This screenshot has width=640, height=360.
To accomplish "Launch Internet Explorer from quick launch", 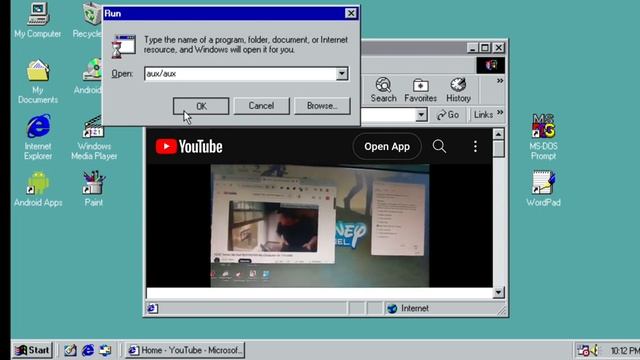I will click(88, 350).
